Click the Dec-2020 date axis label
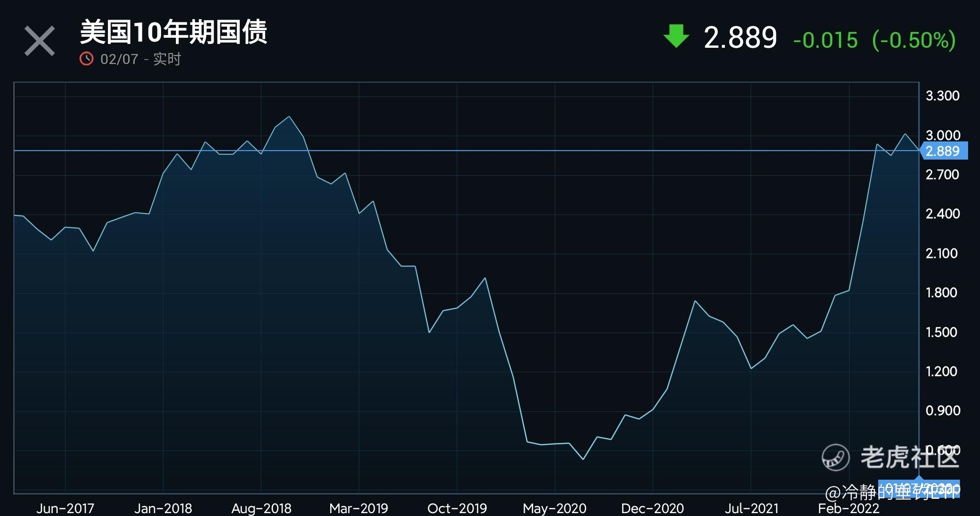This screenshot has width=980, height=516. [652, 508]
